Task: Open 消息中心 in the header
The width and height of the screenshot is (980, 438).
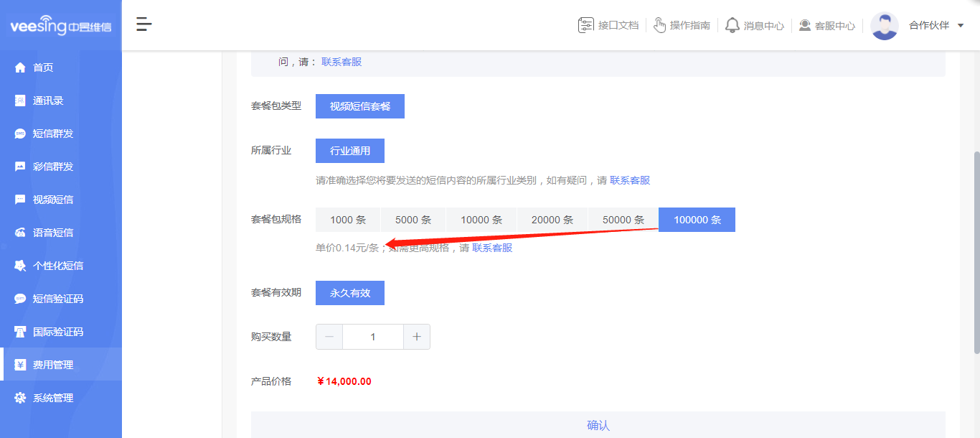Action: tap(764, 26)
